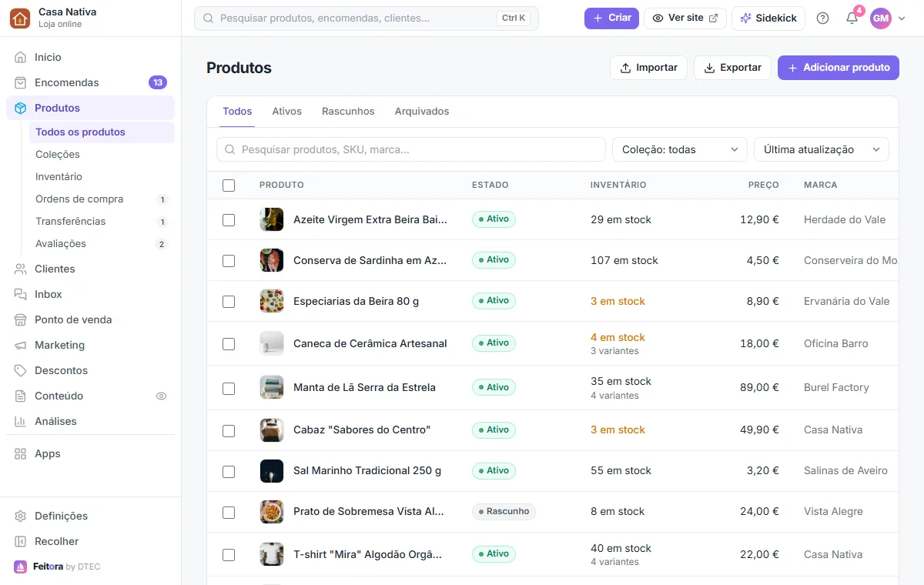Check the Sal Marinho Tradicional row checkbox
The width and height of the screenshot is (924, 585).
(229, 471)
